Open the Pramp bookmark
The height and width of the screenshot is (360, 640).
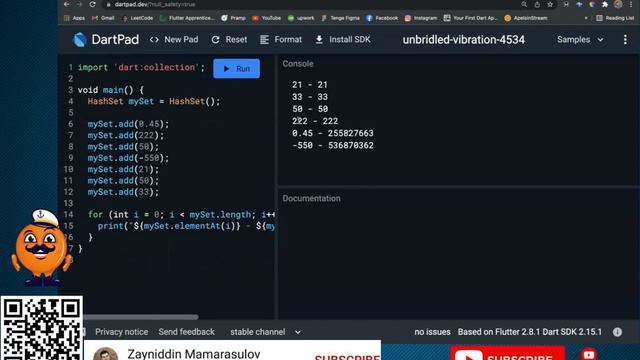point(233,18)
